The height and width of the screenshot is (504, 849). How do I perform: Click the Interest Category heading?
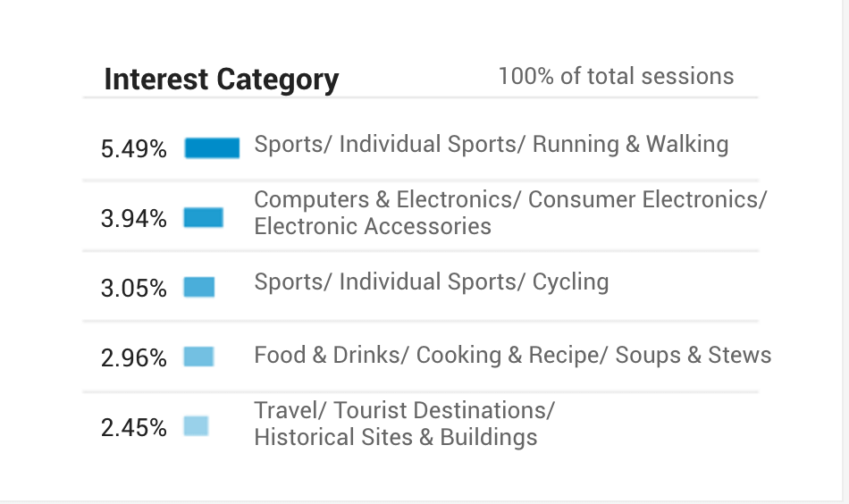221,80
